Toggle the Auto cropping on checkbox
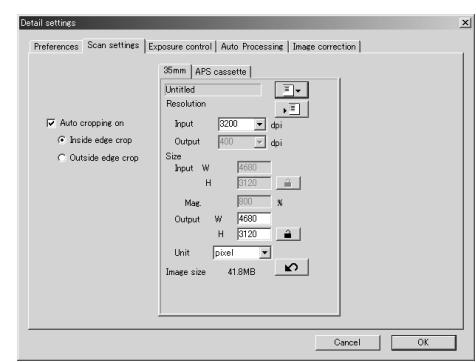This screenshot has width=476, height=362. pos(51,123)
